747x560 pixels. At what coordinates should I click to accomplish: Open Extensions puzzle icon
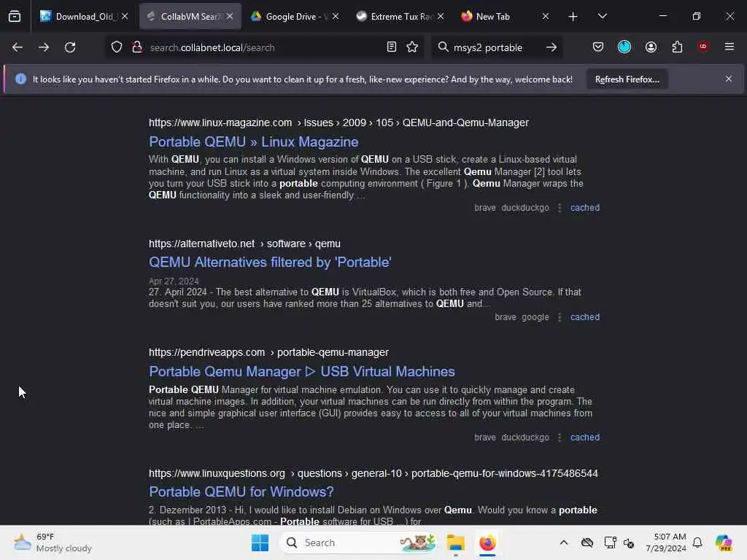677,47
